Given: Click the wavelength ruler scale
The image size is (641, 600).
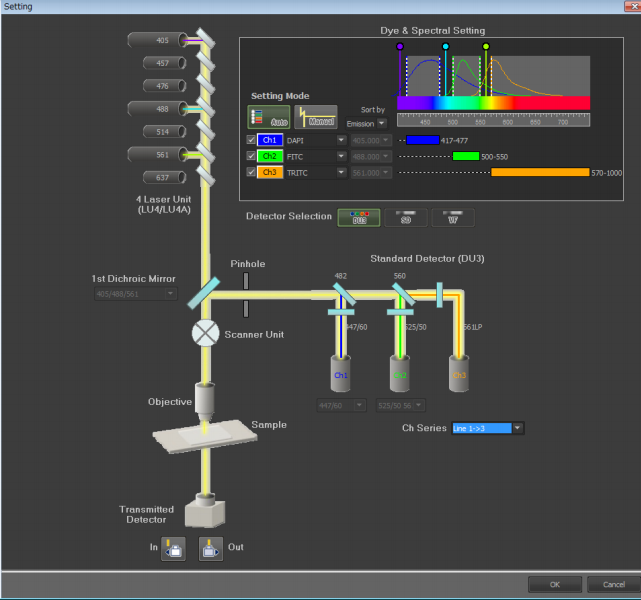Looking at the screenshot, I should tap(493, 119).
